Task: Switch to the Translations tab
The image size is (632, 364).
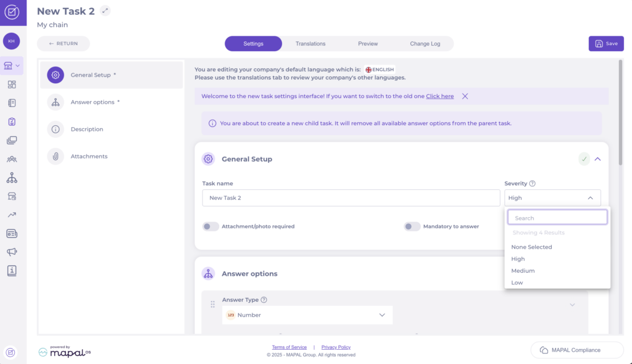Action: tap(310, 44)
